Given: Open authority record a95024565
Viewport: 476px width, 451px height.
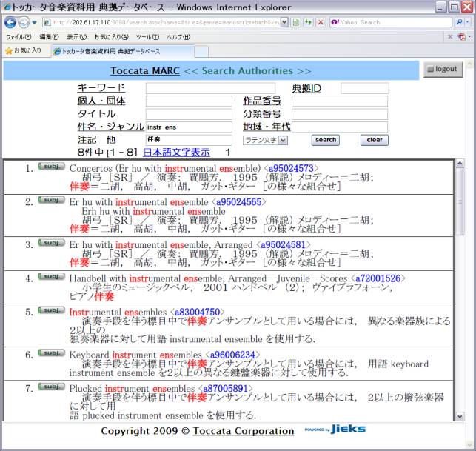Looking at the screenshot, I should click(238, 202).
